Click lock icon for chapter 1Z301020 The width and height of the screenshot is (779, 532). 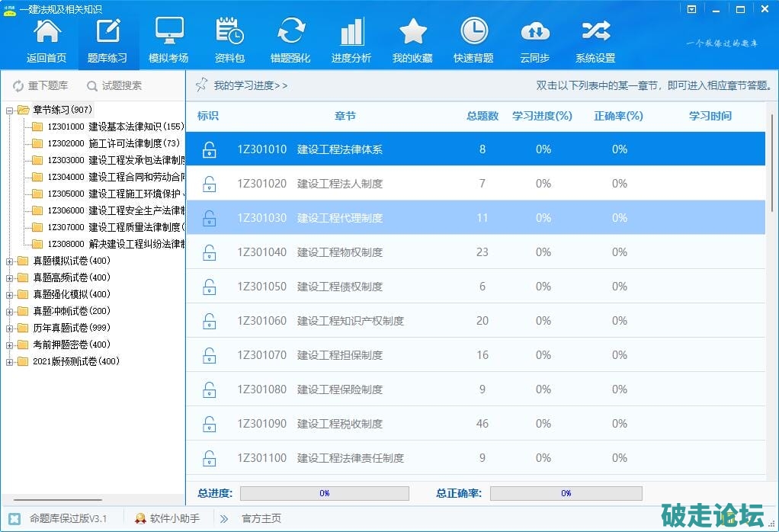point(209,184)
